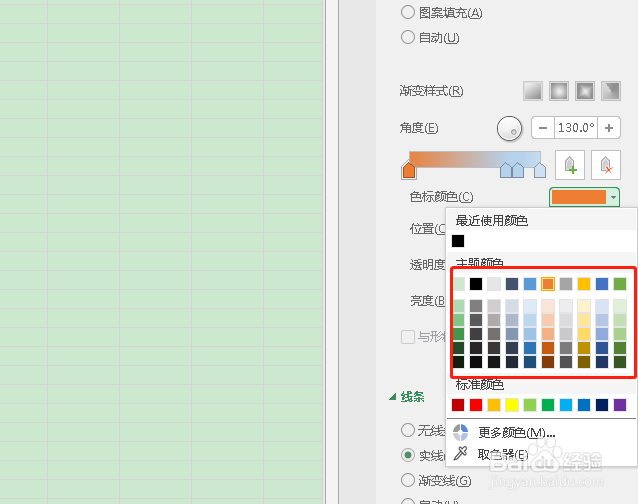Pick the pale mint theme swatch in top row
Image resolution: width=638 pixels, height=504 pixels.
459,284
